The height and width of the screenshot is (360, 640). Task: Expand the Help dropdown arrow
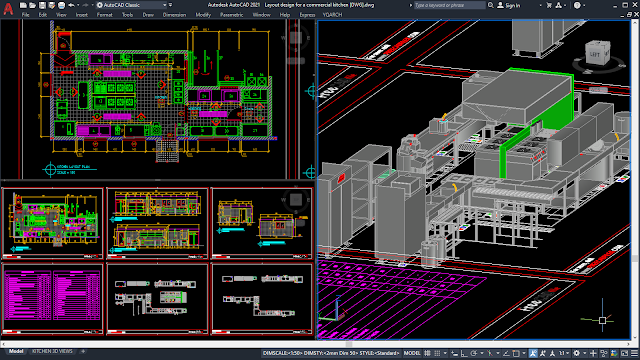click(584, 5)
